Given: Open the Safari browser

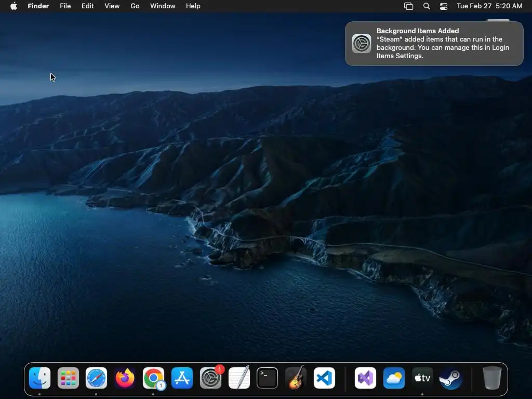Looking at the screenshot, I should click(x=96, y=378).
